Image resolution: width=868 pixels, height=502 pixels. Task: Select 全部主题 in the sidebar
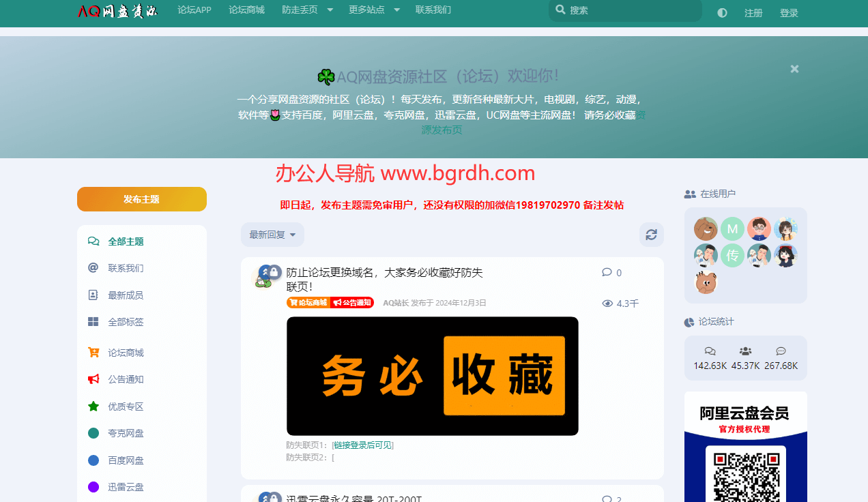125,241
